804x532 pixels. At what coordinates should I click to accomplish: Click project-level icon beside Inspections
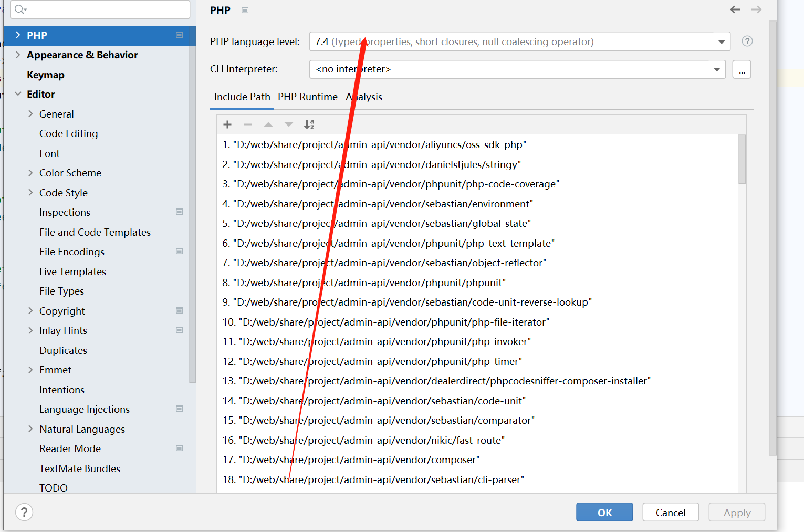[x=180, y=212]
